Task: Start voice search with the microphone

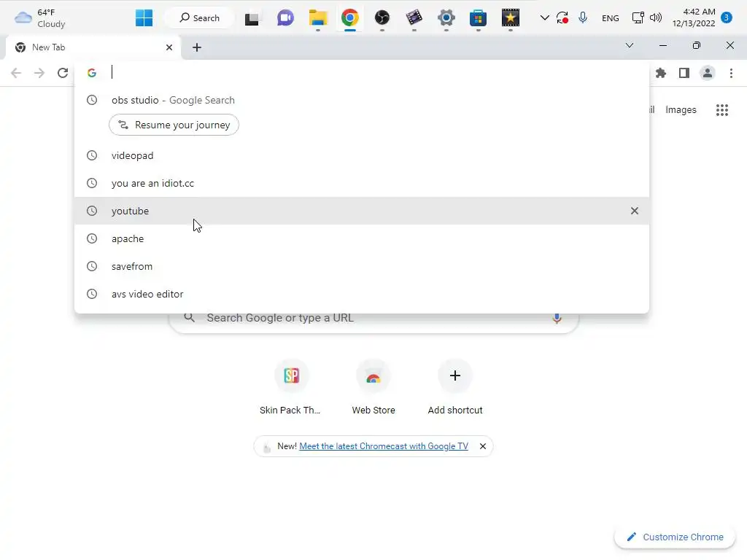Action: pyautogui.click(x=557, y=318)
